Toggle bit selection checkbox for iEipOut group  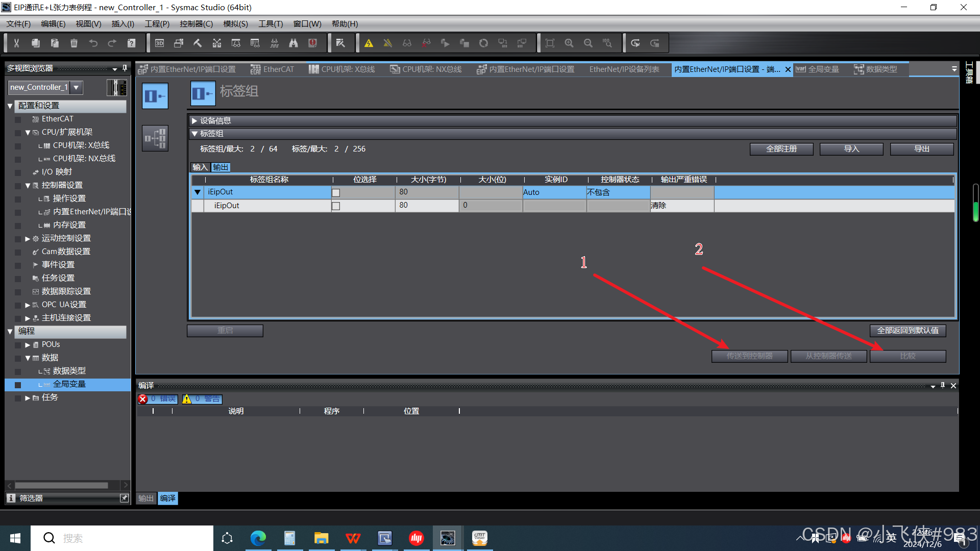point(336,193)
